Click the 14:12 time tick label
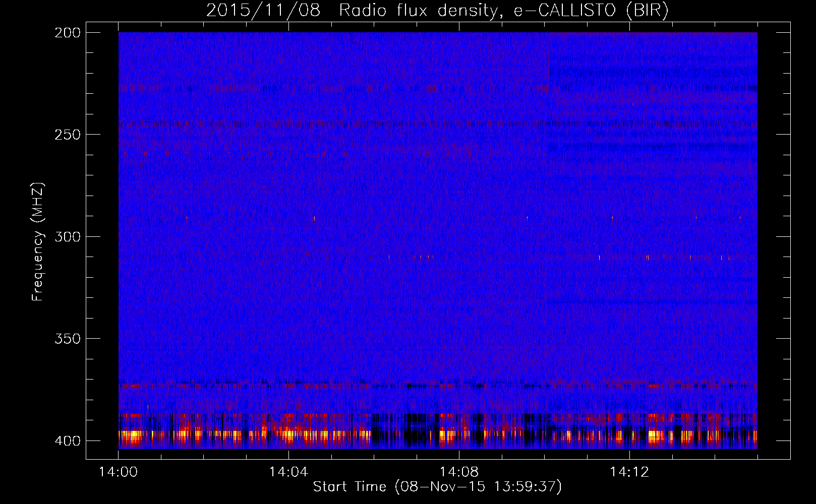Viewport: 816px width, 504px height. 629,472
